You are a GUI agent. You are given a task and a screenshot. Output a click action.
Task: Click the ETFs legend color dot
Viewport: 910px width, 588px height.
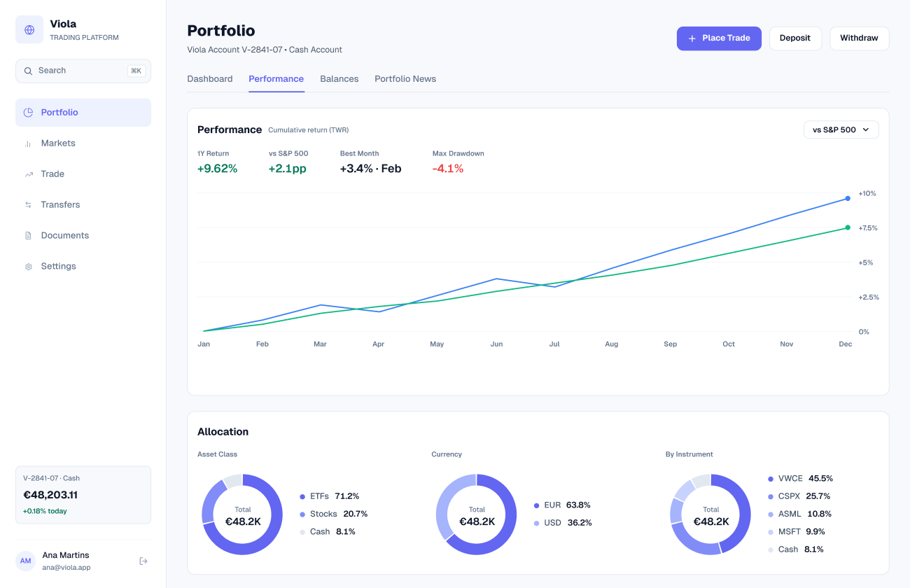point(302,496)
